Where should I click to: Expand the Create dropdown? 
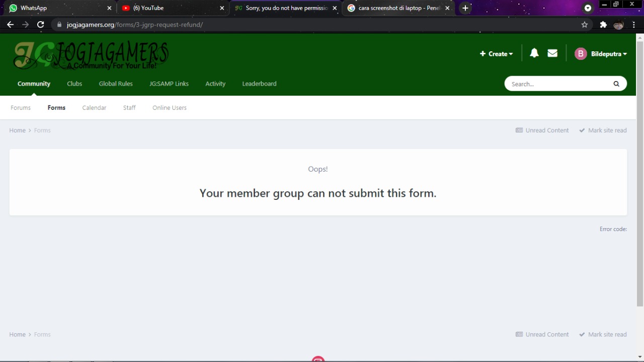[x=496, y=54]
